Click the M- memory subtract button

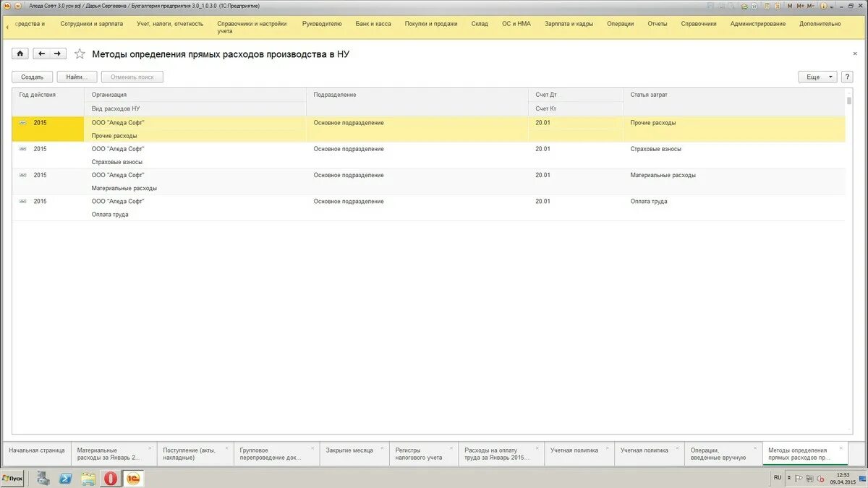click(811, 6)
